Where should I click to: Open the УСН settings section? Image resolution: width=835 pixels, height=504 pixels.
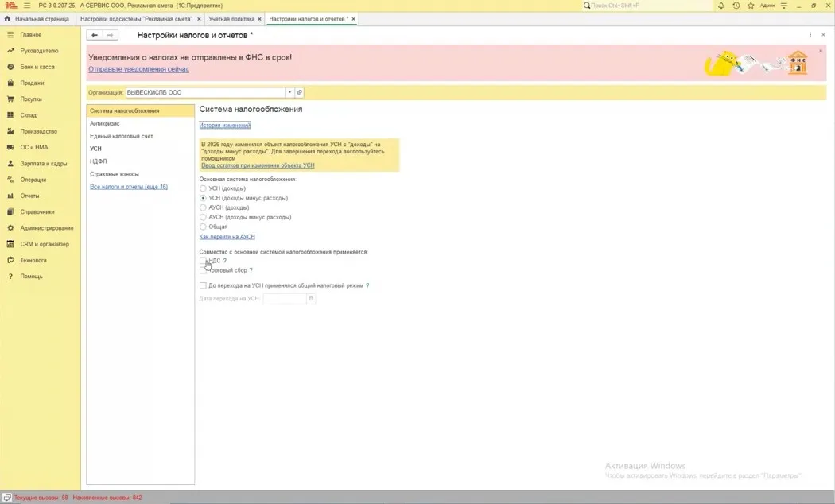pyautogui.click(x=96, y=149)
